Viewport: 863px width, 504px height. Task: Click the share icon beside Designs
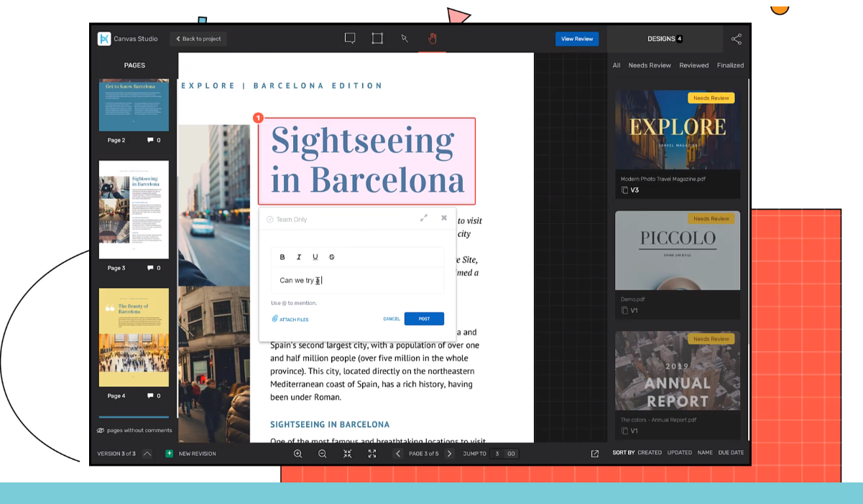(736, 39)
